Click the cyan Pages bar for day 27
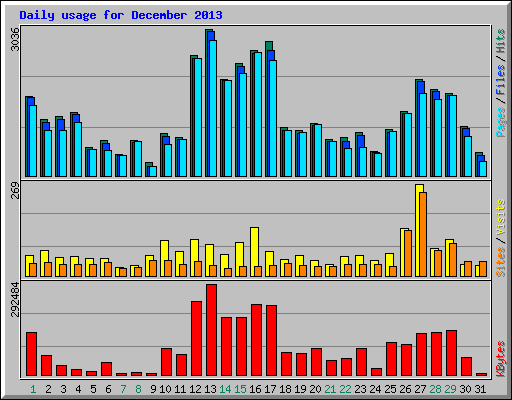Screen dimensions: 512x400 pos(423,135)
